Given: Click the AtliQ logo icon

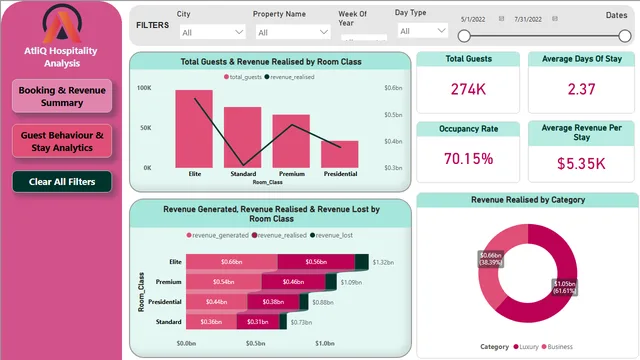Looking at the screenshot, I should click(x=62, y=23).
